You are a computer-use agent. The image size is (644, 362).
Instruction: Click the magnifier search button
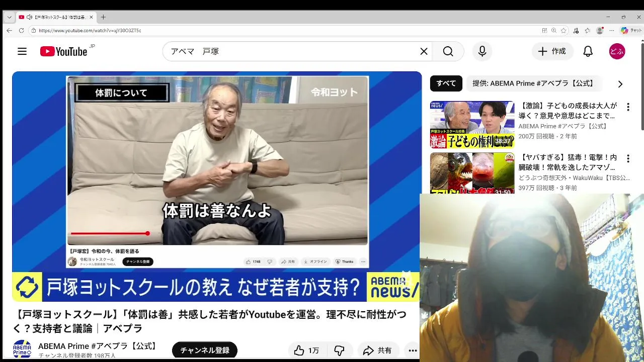point(448,51)
